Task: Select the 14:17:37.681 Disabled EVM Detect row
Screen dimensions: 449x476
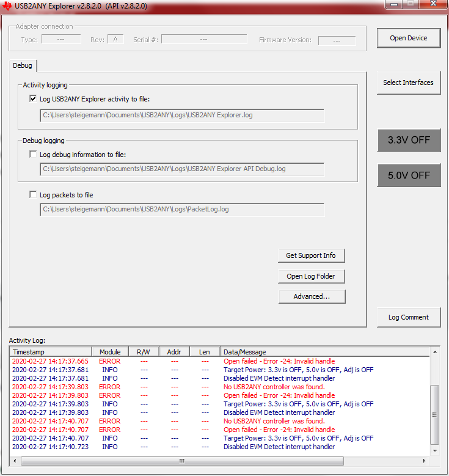Action: [x=220, y=378]
